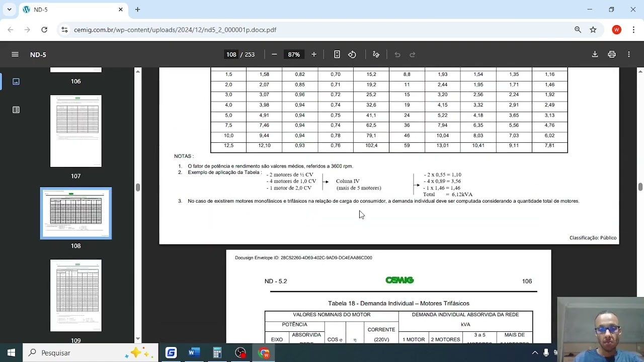Select page 108 thumbnail
The height and width of the screenshot is (362, 644).
coord(76,213)
